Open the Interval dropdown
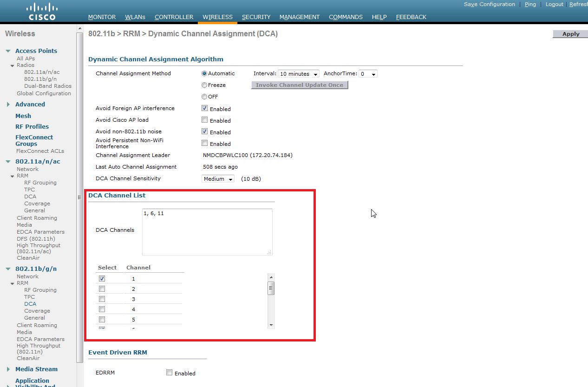The width and height of the screenshot is (588, 387). point(299,74)
